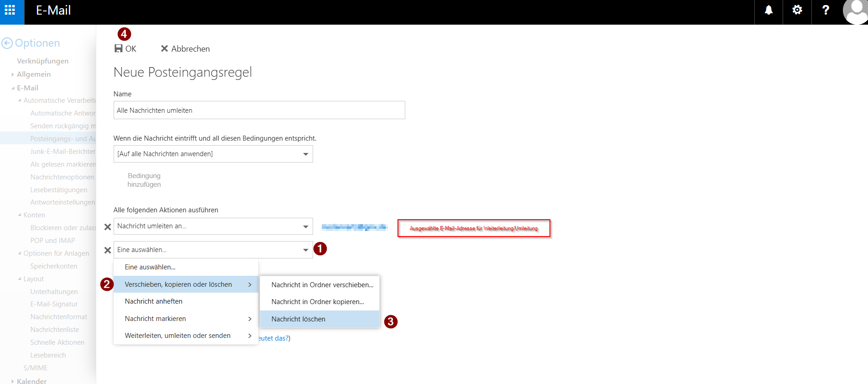868x384 pixels.
Task: Cancel the rule with Abbrechen
Action: [x=185, y=49]
